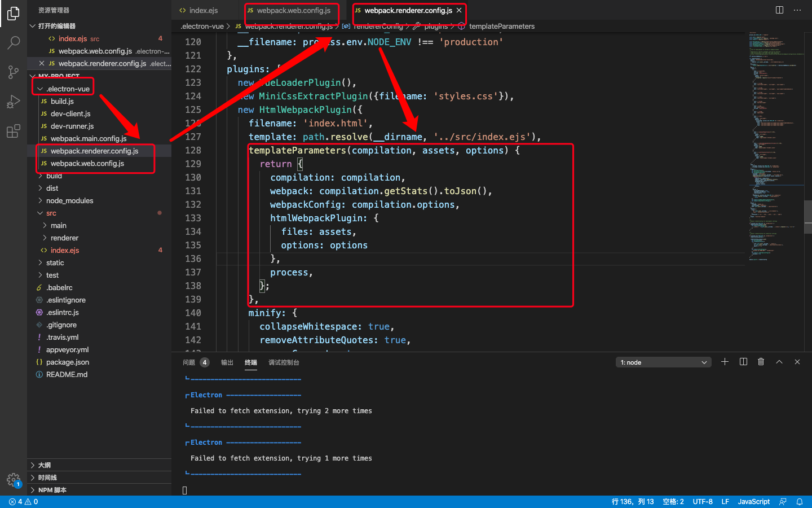Open the README.md file

pos(99,374)
